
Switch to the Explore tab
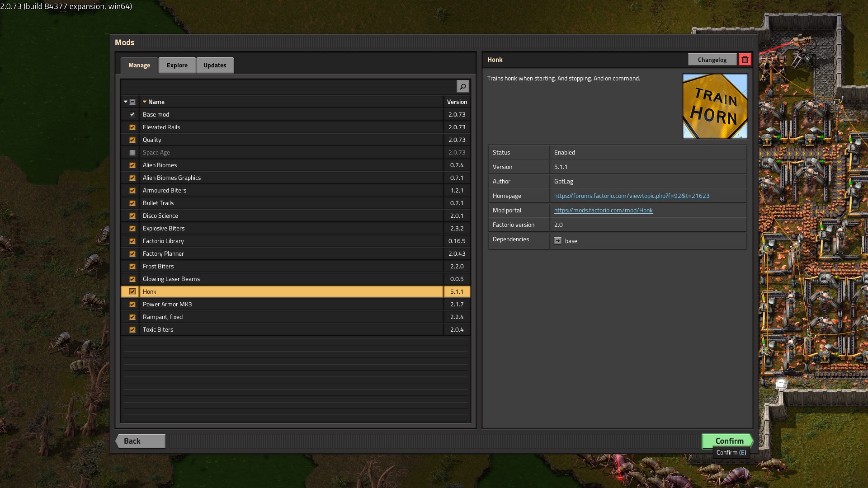[x=177, y=66]
